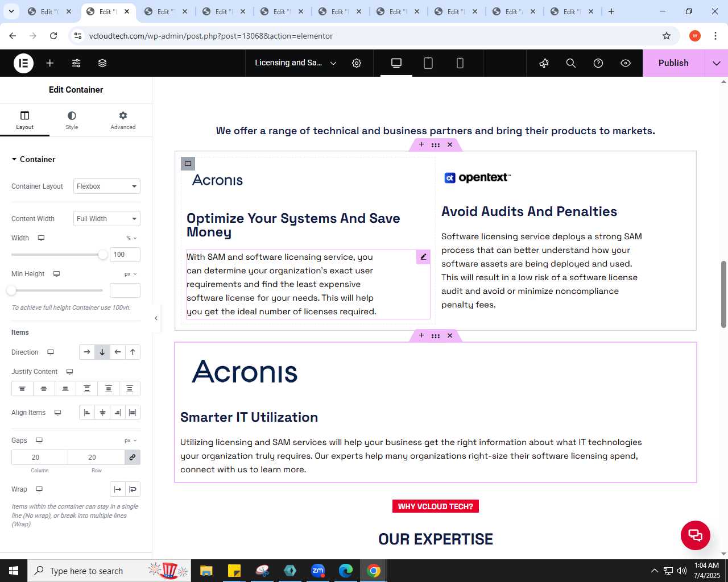The height and width of the screenshot is (582, 728).
Task: Edit text widget pencil icon
Action: 423,257
